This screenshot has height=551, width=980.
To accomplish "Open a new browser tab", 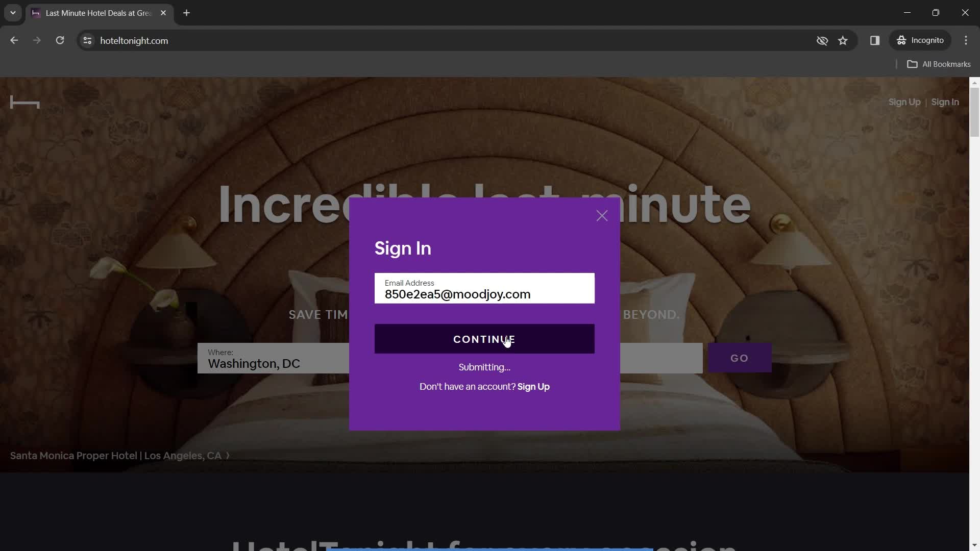I will 186,13.
